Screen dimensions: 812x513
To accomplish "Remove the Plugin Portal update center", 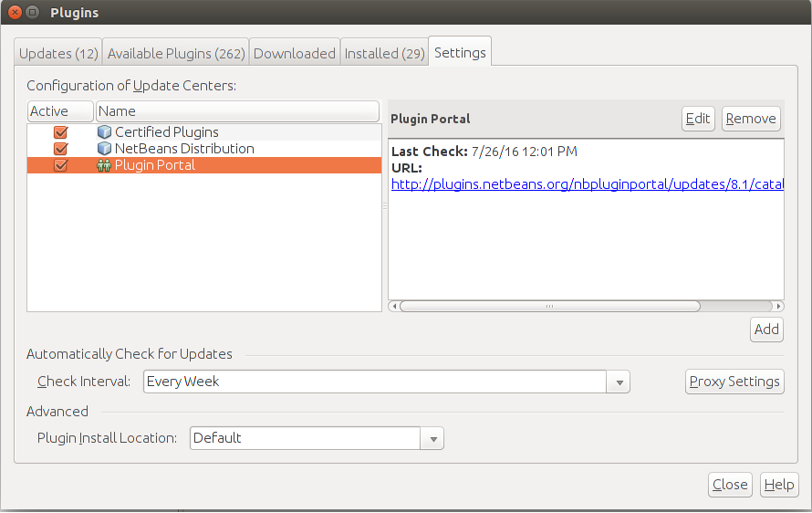I will [x=751, y=119].
